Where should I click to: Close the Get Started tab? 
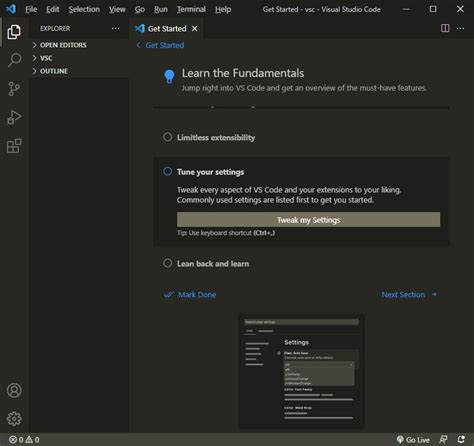click(x=195, y=29)
